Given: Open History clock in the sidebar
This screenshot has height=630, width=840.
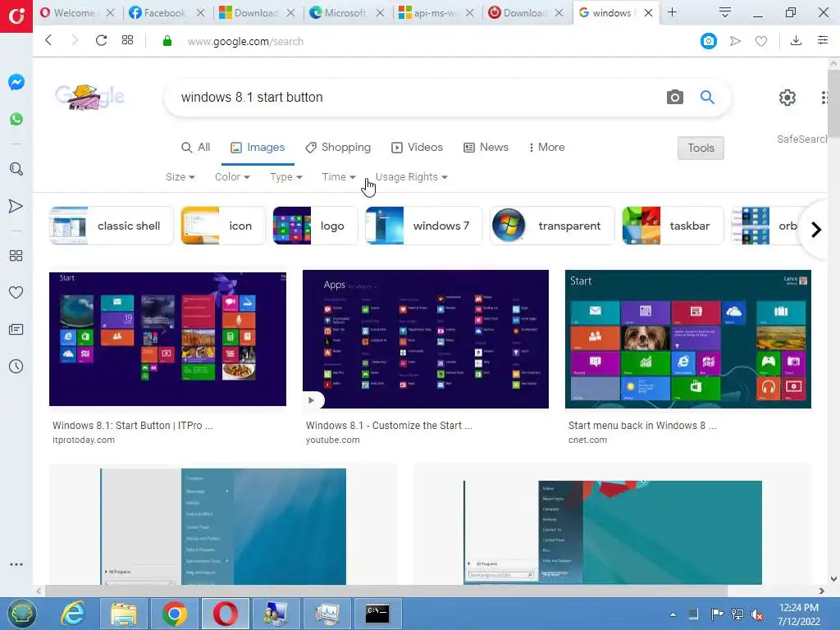Looking at the screenshot, I should pyautogui.click(x=16, y=367).
